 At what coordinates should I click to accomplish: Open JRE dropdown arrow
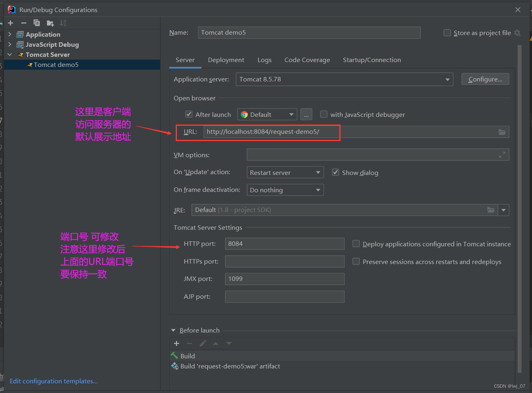click(504, 210)
